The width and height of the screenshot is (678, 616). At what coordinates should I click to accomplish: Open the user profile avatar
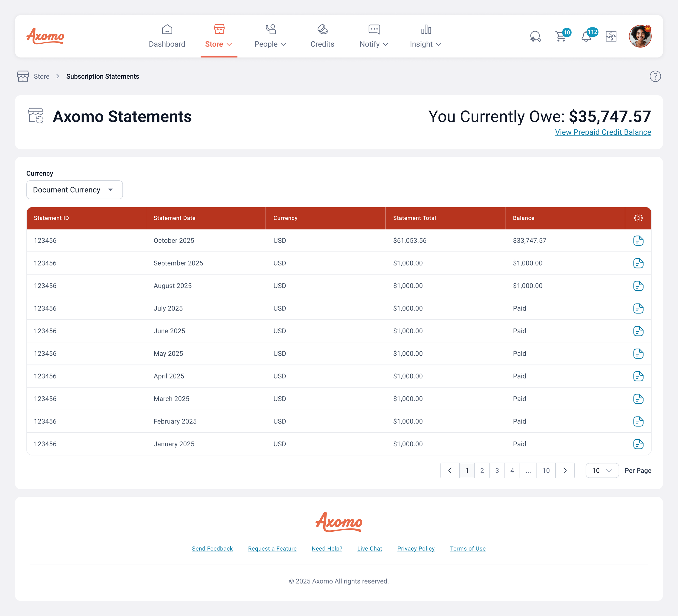[640, 36]
